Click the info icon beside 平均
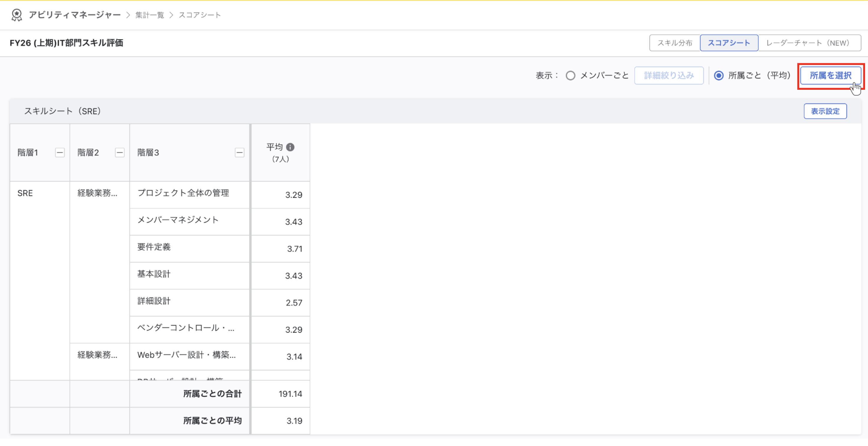Viewport: 868px width, 446px height. coord(290,147)
